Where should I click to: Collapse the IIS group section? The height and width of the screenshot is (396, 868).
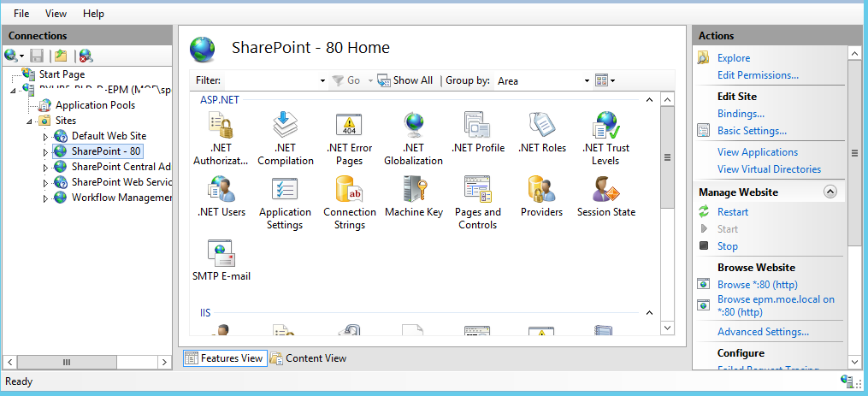649,313
